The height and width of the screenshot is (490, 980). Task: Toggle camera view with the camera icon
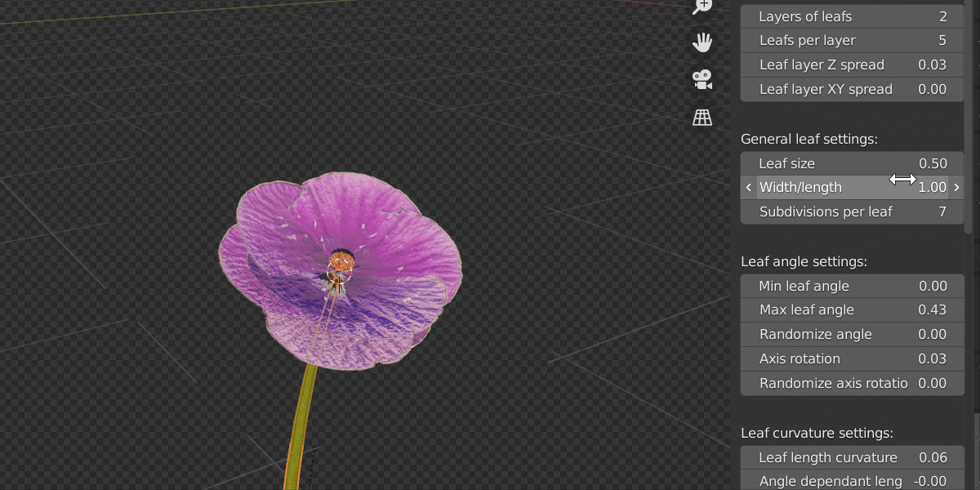[701, 79]
